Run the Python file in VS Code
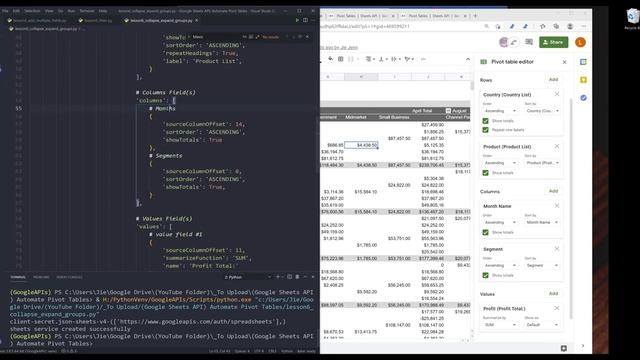The height and width of the screenshot is (360, 640). coord(297,20)
